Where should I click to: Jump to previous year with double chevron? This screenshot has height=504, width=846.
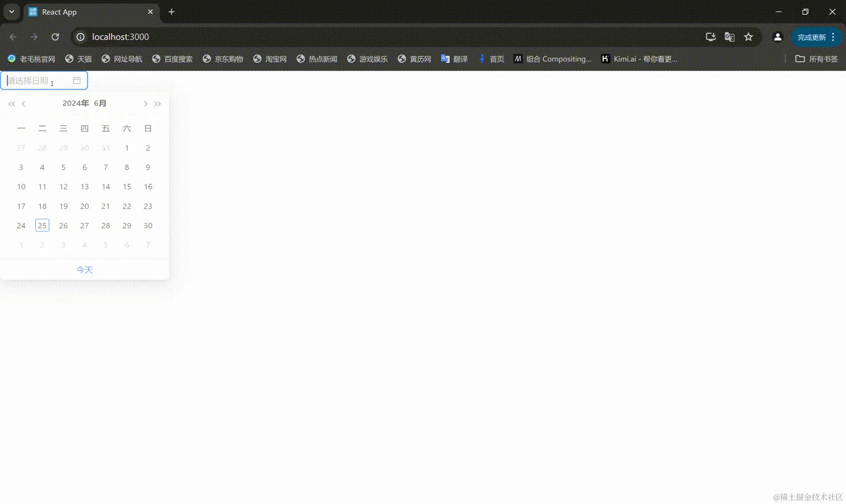click(x=11, y=104)
